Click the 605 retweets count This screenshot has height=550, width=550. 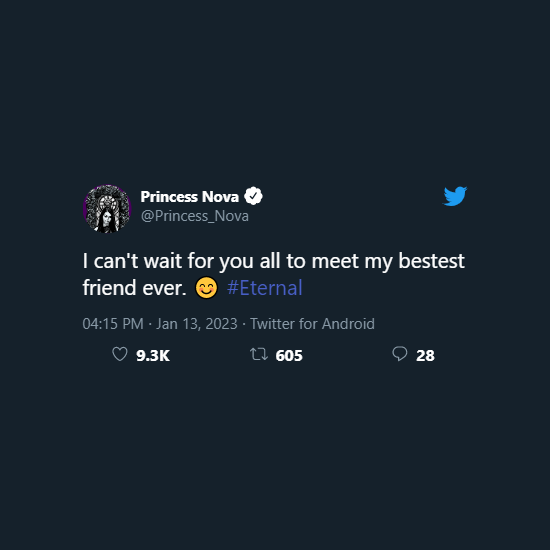tap(289, 355)
